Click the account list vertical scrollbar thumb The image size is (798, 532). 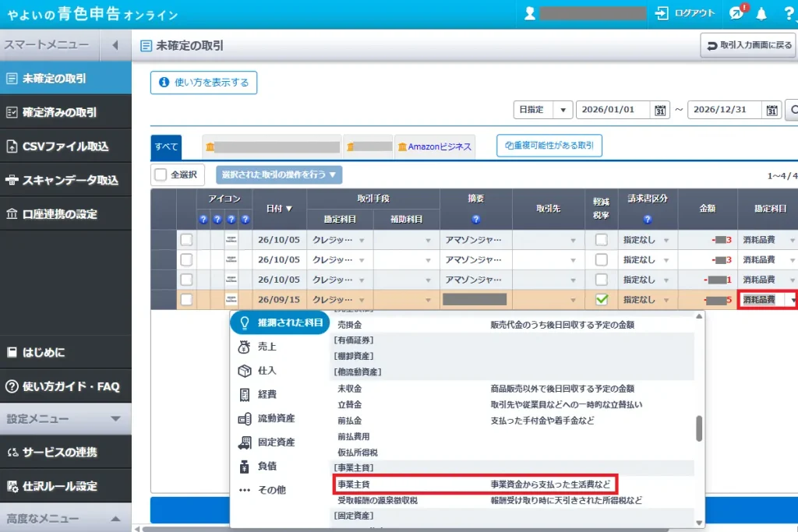point(699,428)
